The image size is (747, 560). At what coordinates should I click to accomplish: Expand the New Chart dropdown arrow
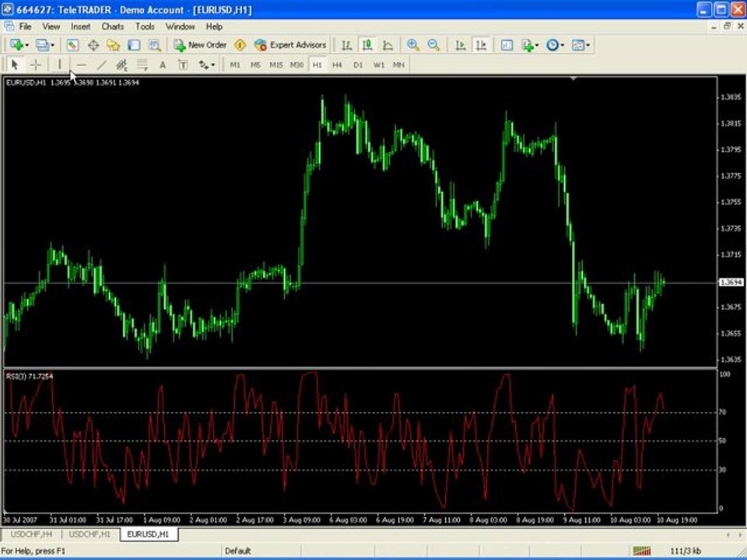[x=26, y=45]
